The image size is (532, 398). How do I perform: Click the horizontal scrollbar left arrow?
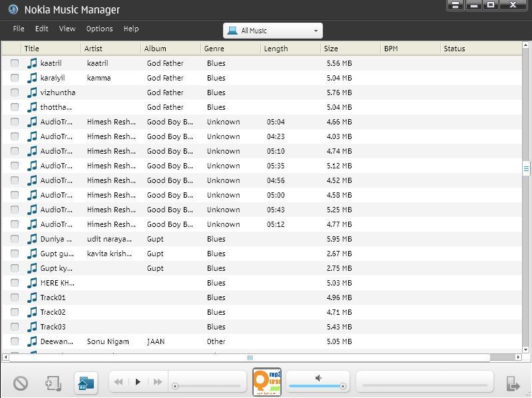(5, 357)
